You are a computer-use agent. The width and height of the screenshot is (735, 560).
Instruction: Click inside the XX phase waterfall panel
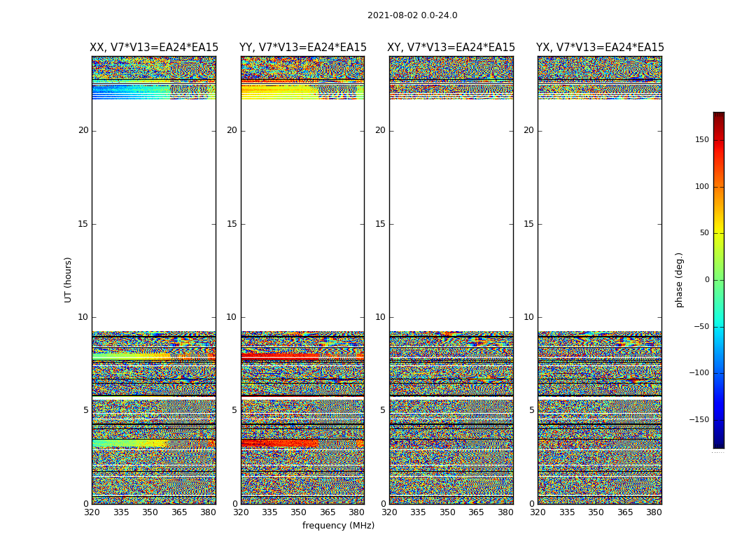pos(154,280)
